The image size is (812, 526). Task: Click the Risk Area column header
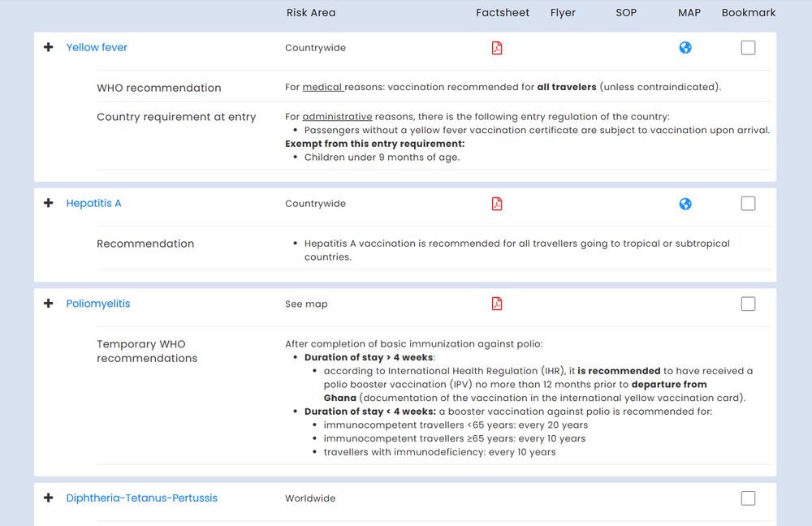pyautogui.click(x=311, y=12)
